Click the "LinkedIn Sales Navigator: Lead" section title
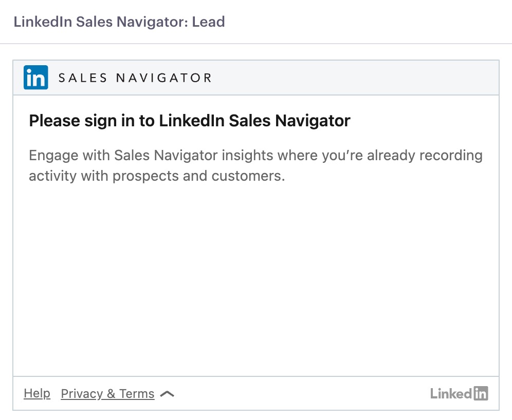This screenshot has height=420, width=512. tap(119, 22)
